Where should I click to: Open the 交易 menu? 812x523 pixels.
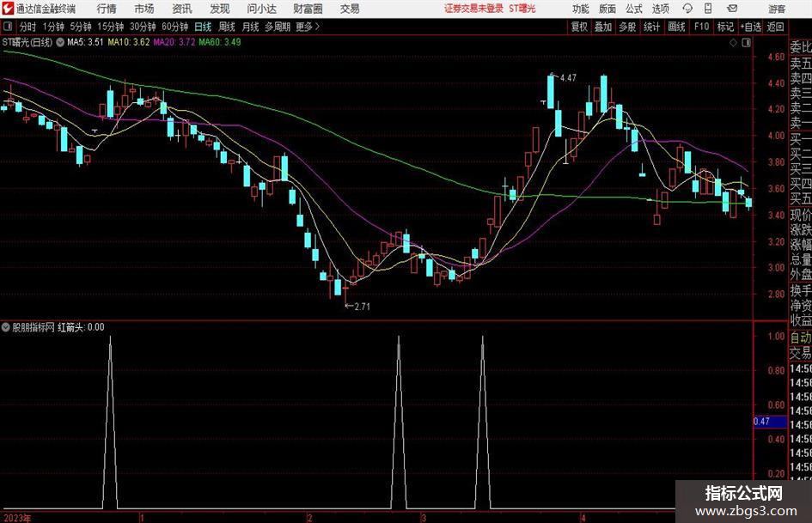pyautogui.click(x=350, y=9)
